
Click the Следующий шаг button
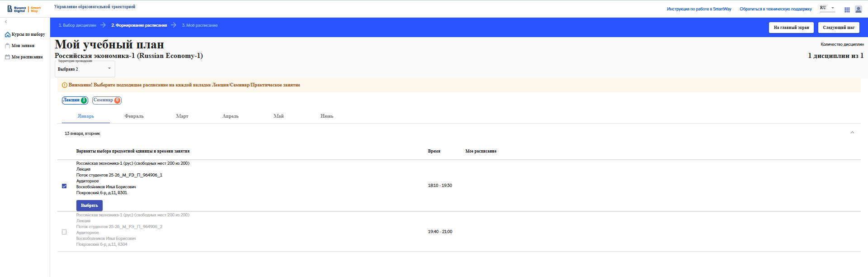click(838, 28)
